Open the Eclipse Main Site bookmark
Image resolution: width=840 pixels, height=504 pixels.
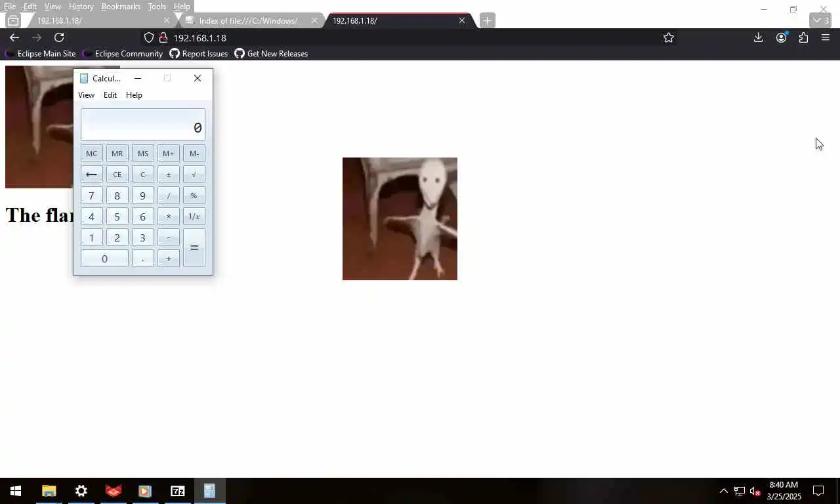(40, 54)
